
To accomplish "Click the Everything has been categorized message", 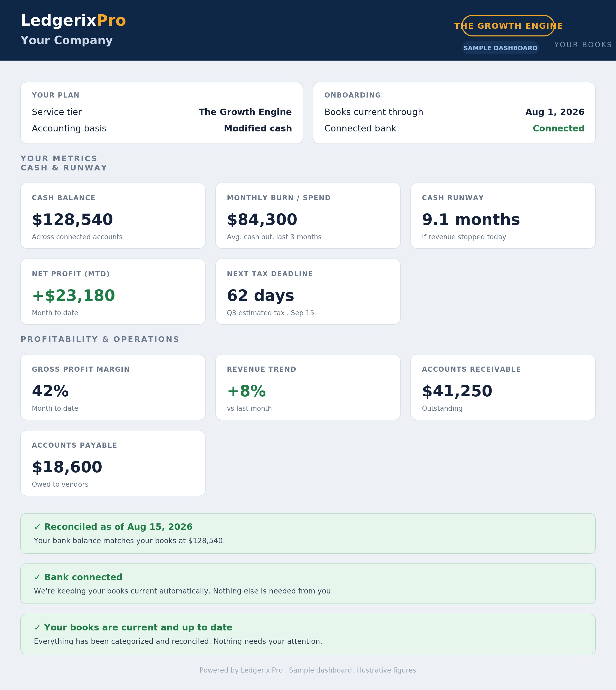I will 178,641.
